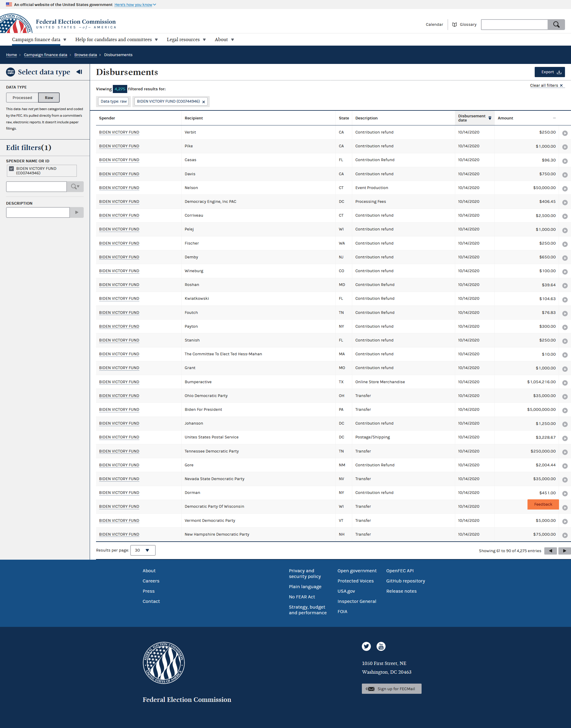
Task: Go to Home breadcrumb
Action: [x=11, y=55]
